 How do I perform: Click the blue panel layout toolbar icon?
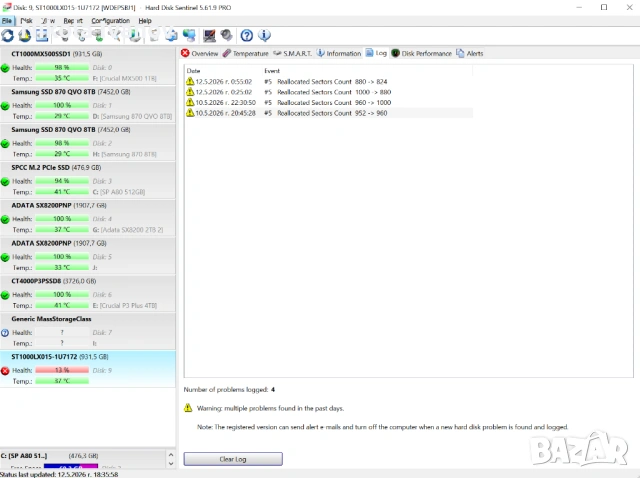point(42,36)
